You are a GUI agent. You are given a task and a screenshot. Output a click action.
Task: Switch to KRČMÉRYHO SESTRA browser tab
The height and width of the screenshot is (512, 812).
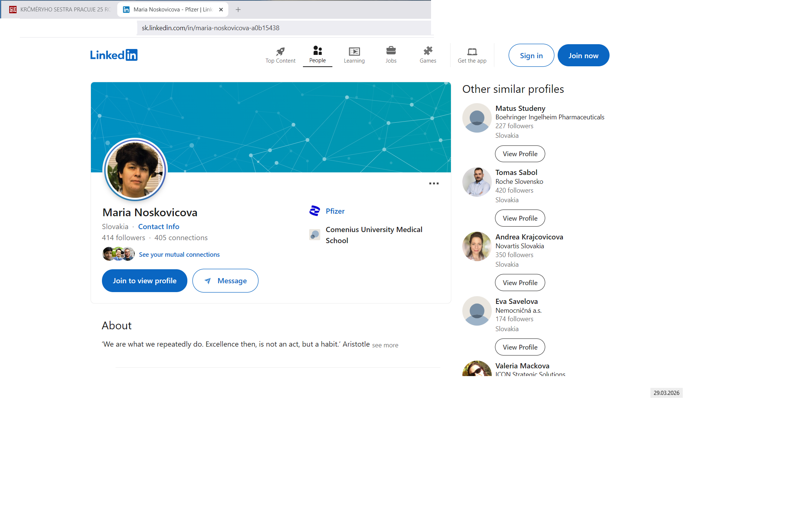[x=61, y=10]
